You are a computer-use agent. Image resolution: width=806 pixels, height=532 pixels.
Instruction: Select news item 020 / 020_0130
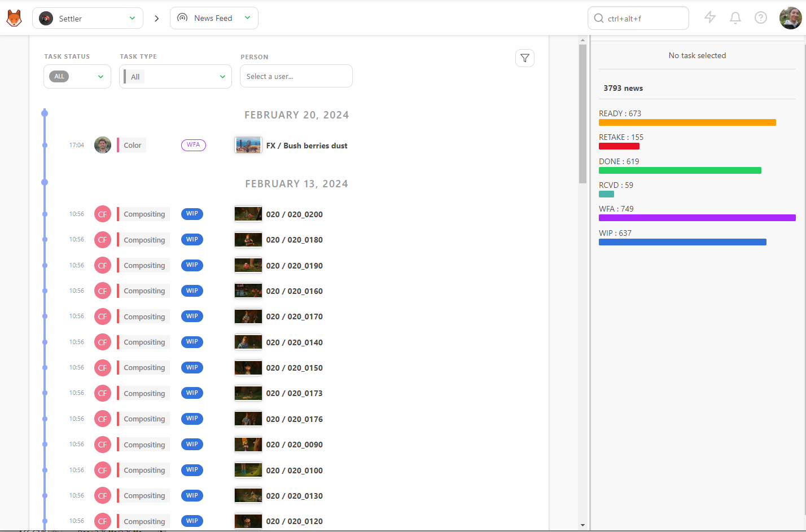tap(295, 496)
